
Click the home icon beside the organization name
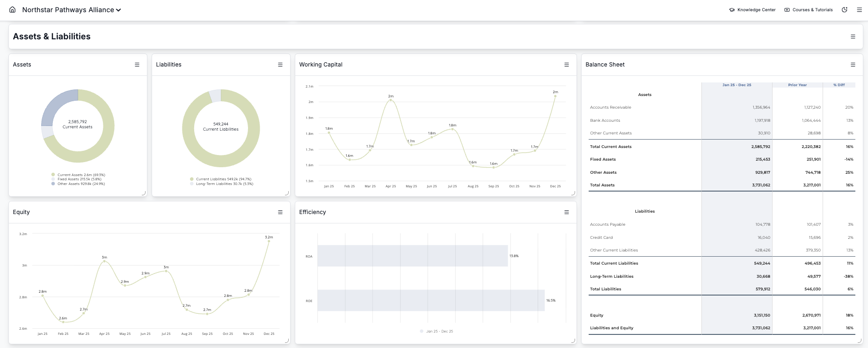(x=12, y=9)
